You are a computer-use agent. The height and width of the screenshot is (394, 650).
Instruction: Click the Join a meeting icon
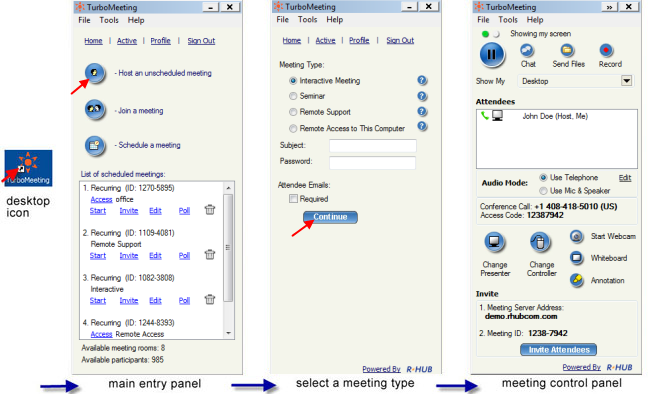[x=95, y=110]
